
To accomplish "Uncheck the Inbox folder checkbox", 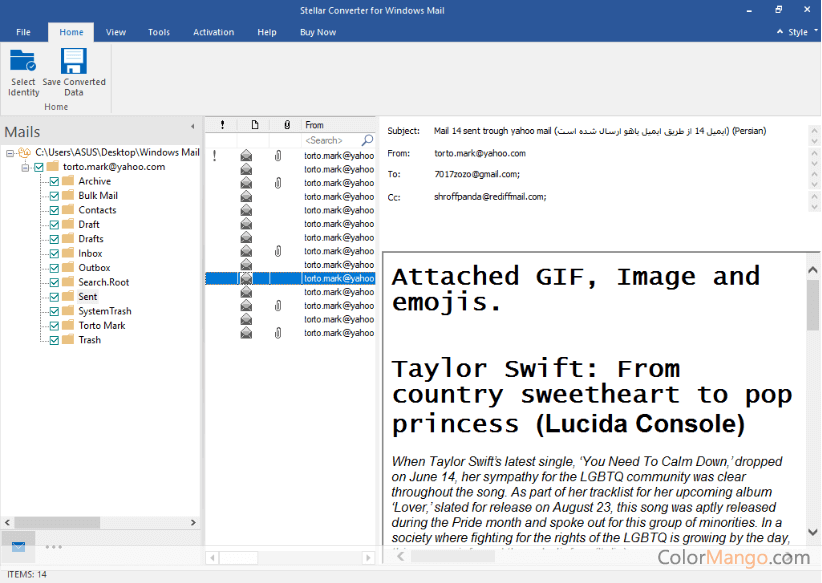I will click(54, 254).
